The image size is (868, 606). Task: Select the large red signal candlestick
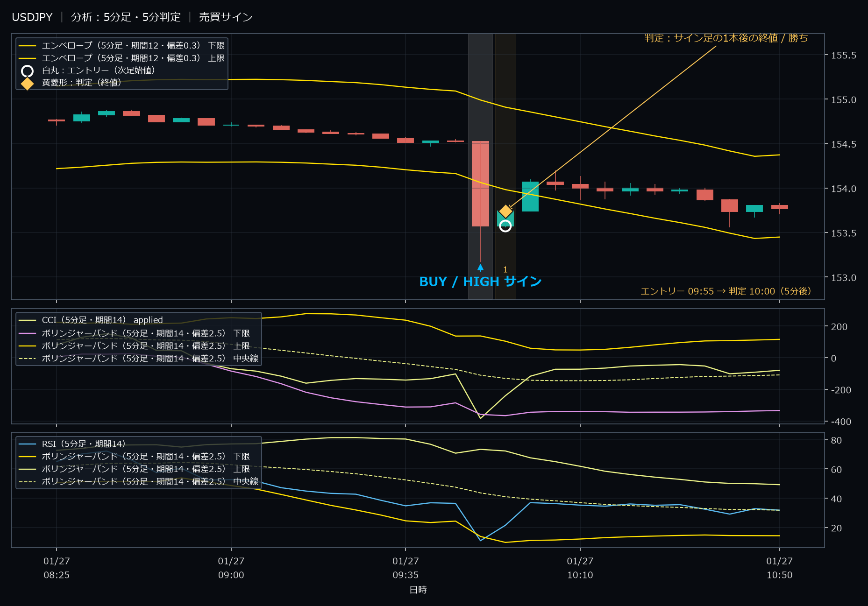coord(480,183)
